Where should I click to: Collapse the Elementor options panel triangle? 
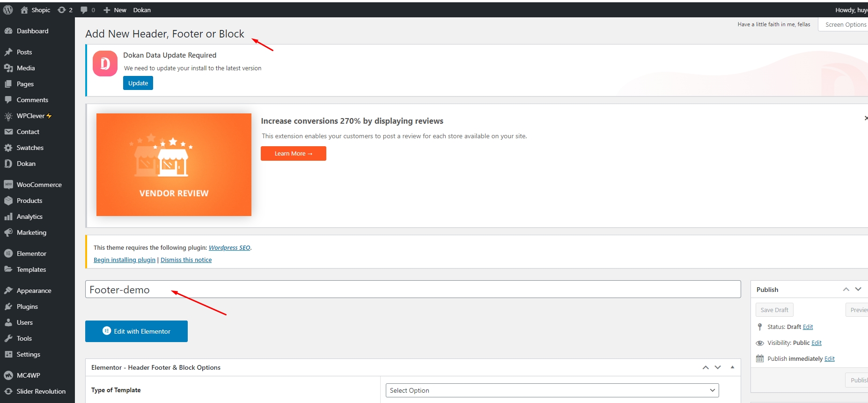732,367
